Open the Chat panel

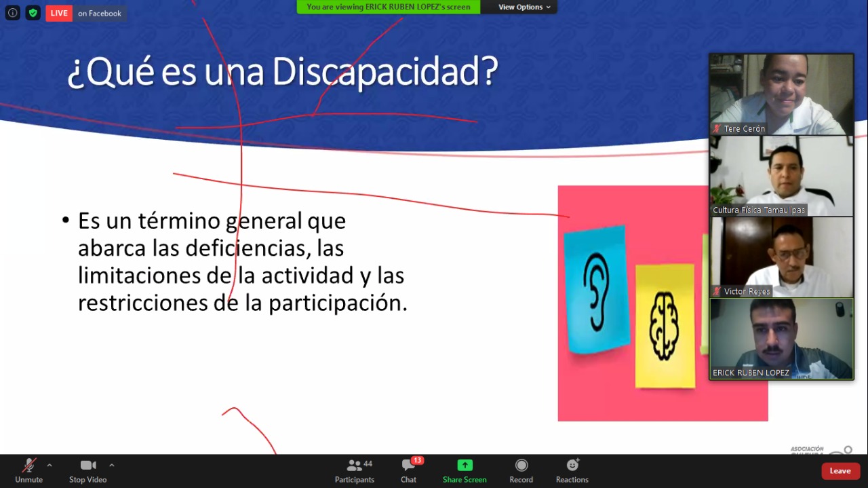click(408, 470)
